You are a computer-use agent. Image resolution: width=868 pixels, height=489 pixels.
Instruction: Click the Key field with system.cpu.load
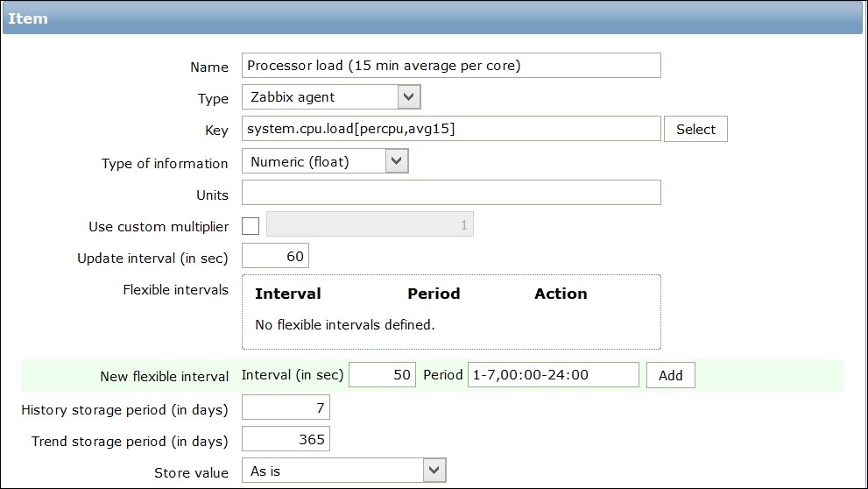point(450,129)
